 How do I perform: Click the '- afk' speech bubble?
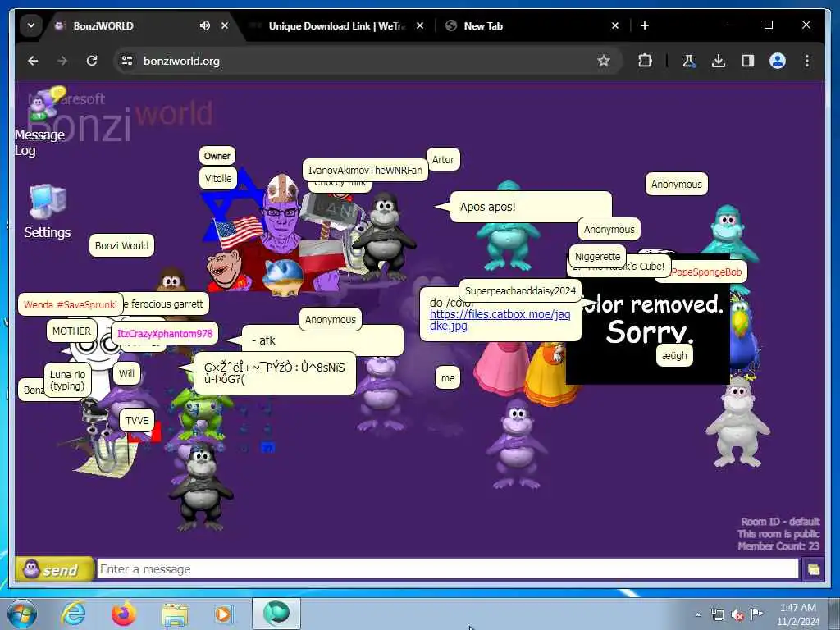point(322,340)
